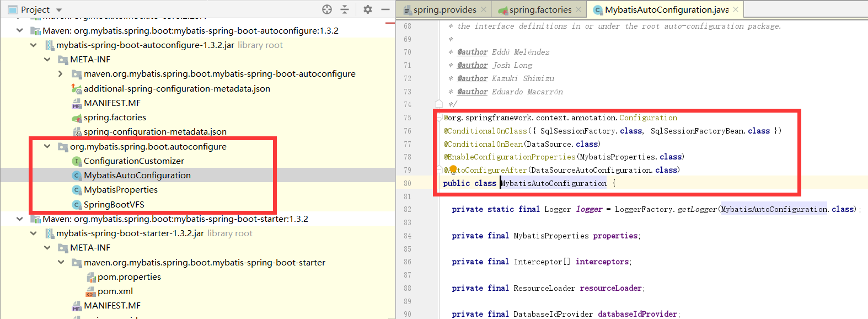Image resolution: width=868 pixels, height=319 pixels.
Task: Click the starter jar archive icon
Action: pos(49,233)
